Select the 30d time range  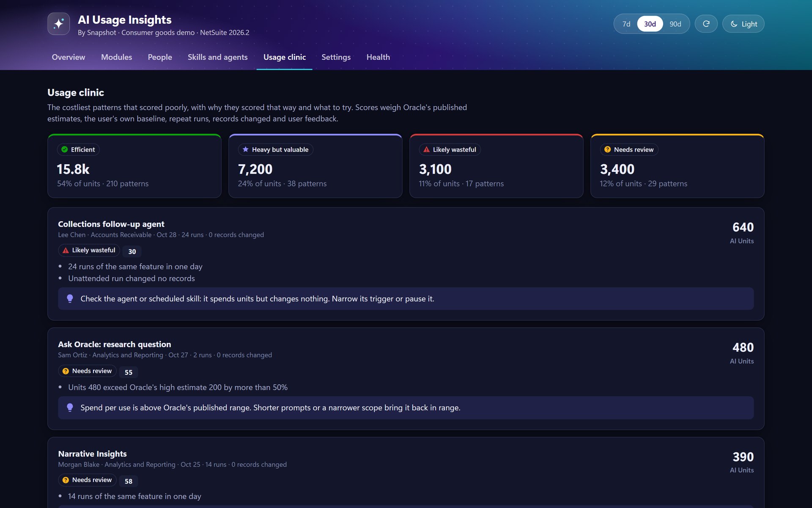click(650, 24)
